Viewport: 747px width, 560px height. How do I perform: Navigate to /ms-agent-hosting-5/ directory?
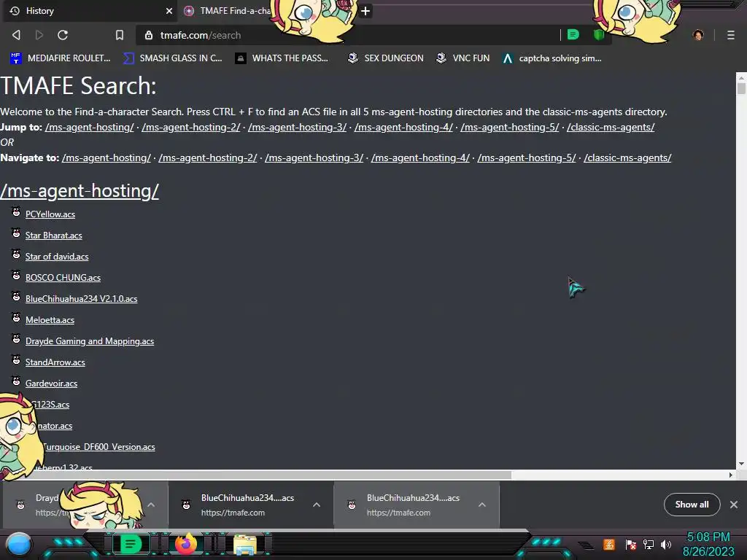pos(527,157)
